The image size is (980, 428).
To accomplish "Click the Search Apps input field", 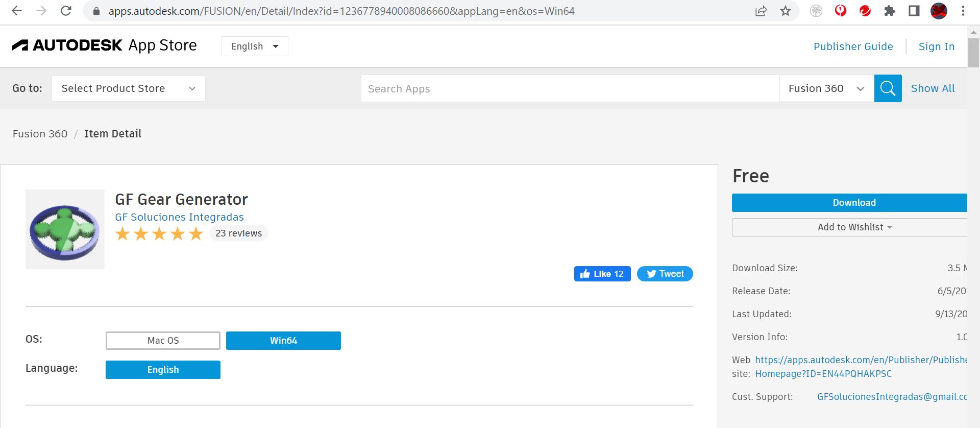I will (570, 88).
